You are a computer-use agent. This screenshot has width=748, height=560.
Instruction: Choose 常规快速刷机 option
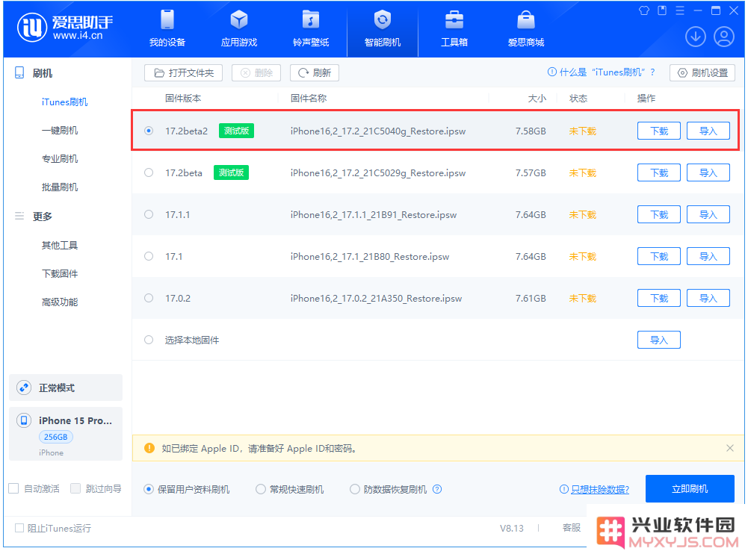click(261, 489)
